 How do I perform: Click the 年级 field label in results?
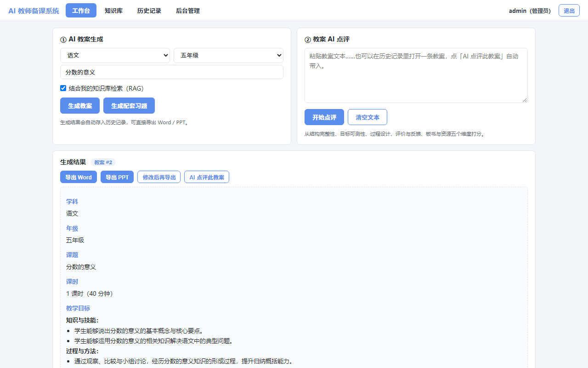pyautogui.click(x=72, y=228)
